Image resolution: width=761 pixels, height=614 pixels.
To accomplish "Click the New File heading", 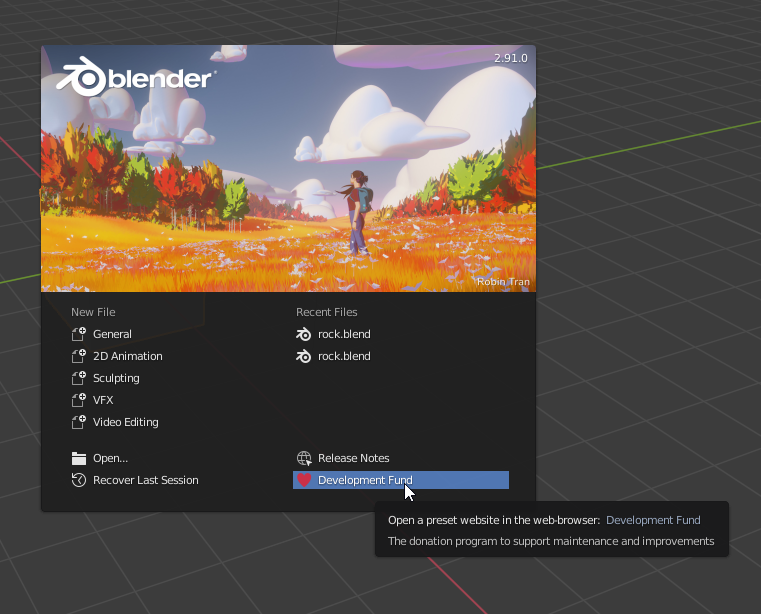I will pyautogui.click(x=93, y=312).
